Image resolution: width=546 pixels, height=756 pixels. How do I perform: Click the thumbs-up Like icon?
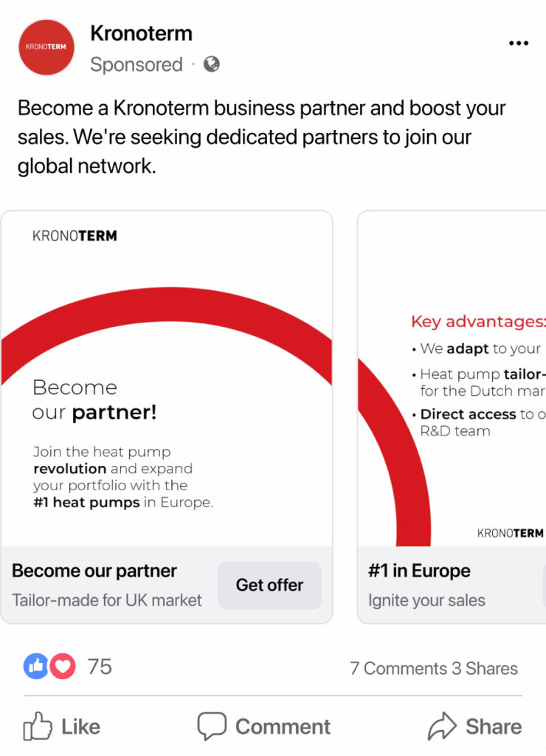coord(37,726)
